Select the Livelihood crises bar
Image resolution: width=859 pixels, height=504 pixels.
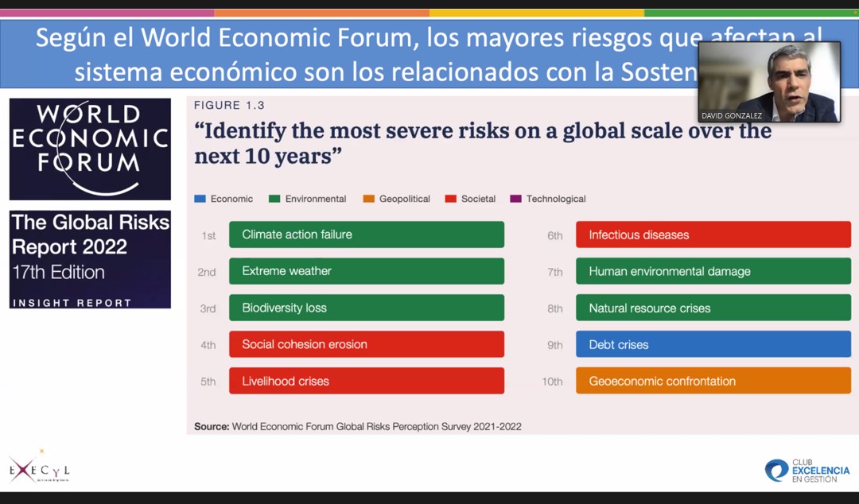click(x=367, y=381)
